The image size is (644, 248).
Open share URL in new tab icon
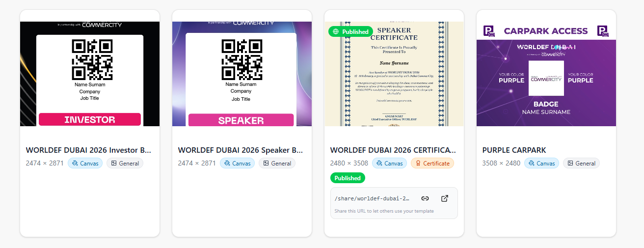pyautogui.click(x=445, y=198)
